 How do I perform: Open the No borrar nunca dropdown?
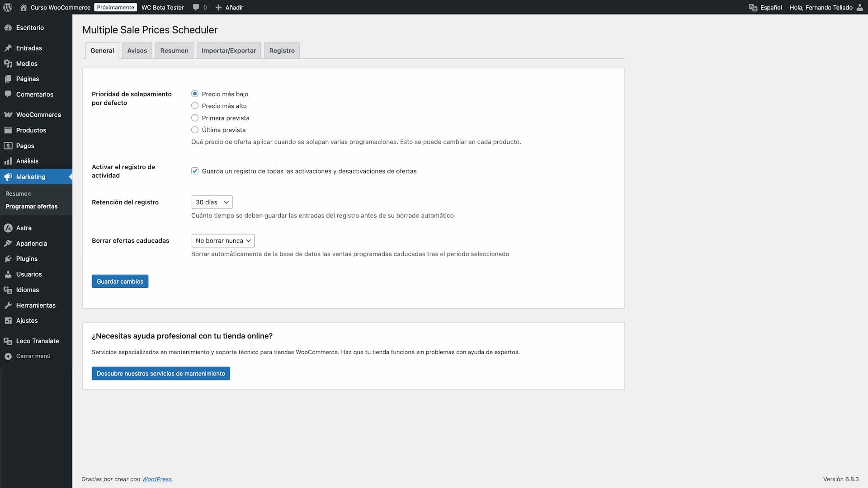coord(222,240)
